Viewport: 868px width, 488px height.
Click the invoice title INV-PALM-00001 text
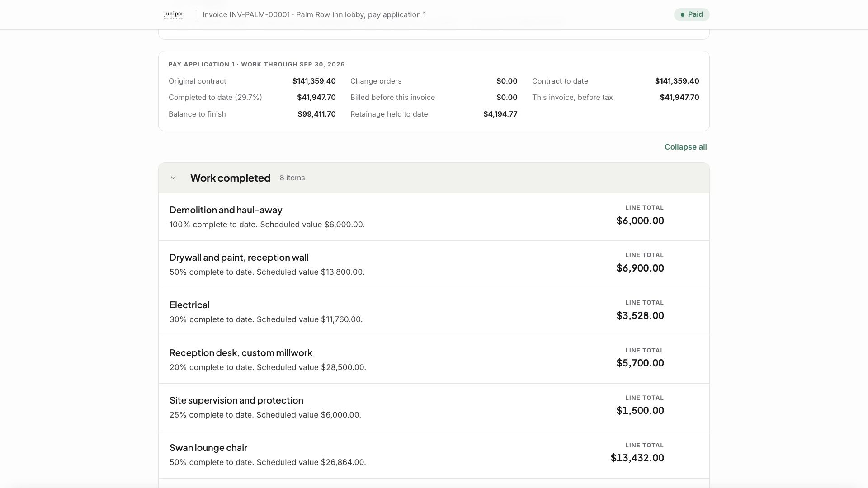coord(314,14)
